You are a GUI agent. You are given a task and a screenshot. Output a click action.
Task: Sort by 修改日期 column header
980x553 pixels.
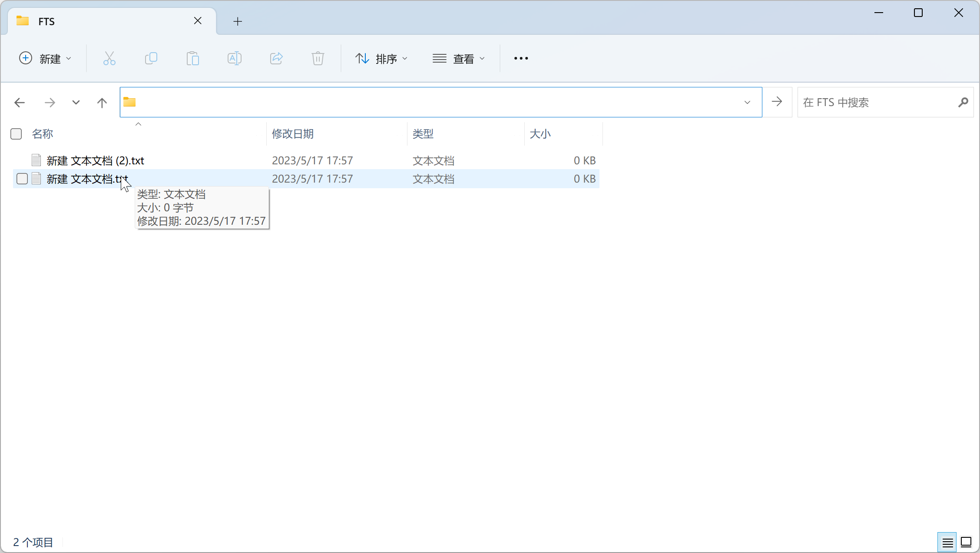point(293,134)
